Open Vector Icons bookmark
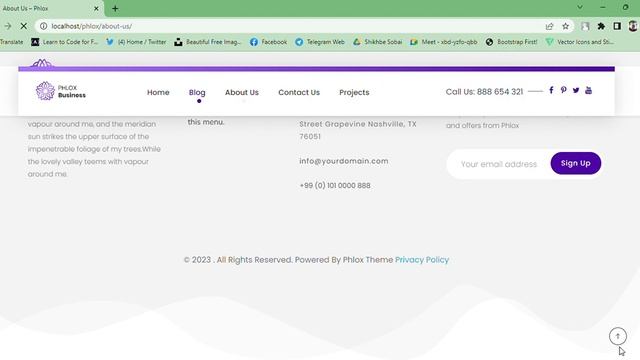Image resolution: width=640 pixels, height=360 pixels. (x=580, y=42)
